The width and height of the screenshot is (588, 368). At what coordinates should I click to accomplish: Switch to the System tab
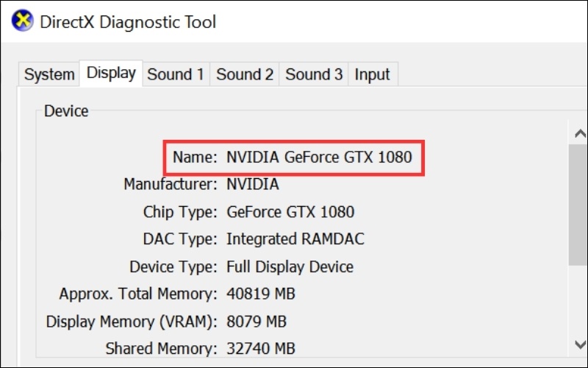pos(49,75)
